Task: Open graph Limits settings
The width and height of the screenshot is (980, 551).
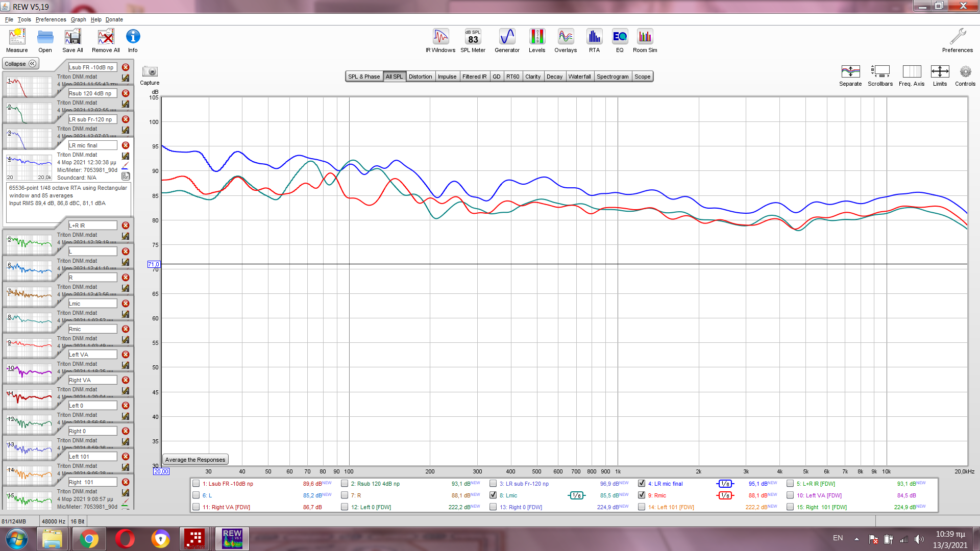Action: coord(940,75)
